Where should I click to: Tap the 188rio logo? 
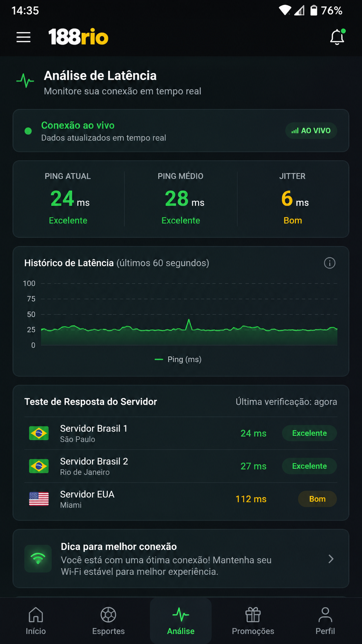[x=78, y=37]
